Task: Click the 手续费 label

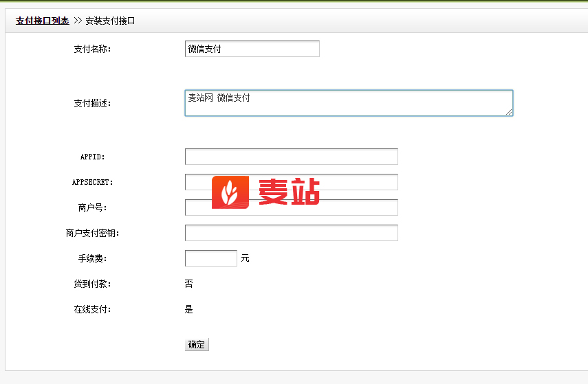Action: click(92, 258)
